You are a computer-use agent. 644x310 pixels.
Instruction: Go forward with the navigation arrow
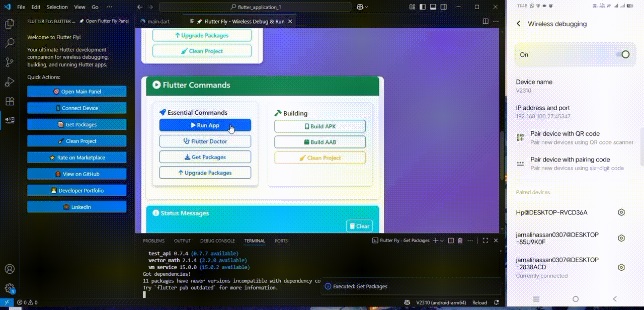pos(151,7)
